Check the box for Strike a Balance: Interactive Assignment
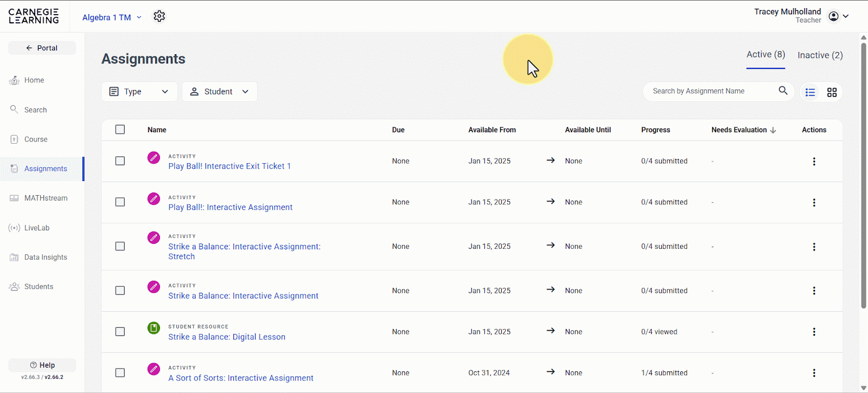868x393 pixels. (x=120, y=291)
